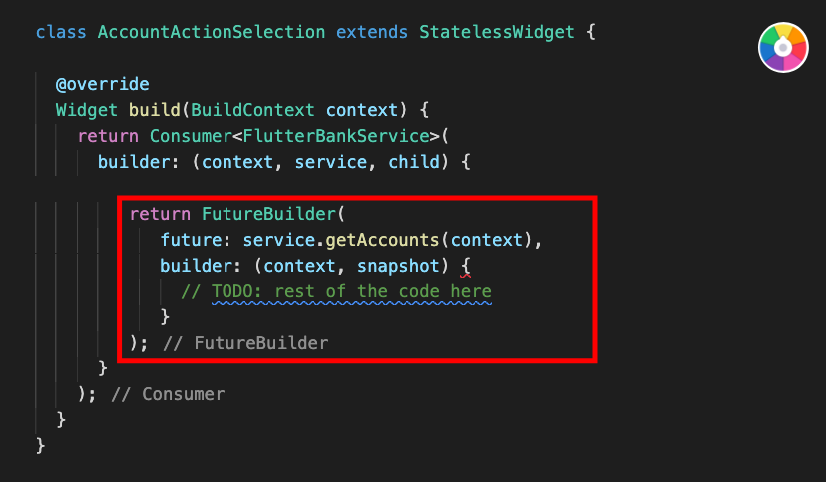Place cursor on the build method name
The height and width of the screenshot is (482, 826).
(x=155, y=110)
